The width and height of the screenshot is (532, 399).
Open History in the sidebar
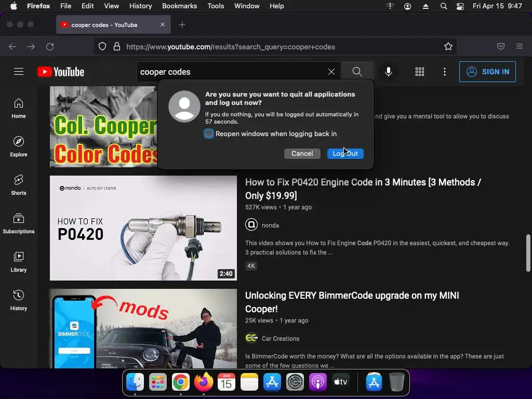pyautogui.click(x=19, y=300)
